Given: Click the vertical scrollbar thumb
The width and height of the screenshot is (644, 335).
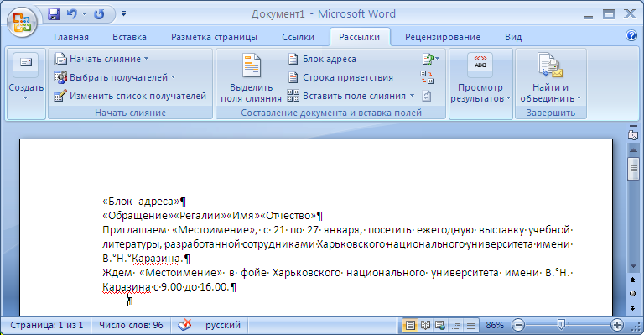Looking at the screenshot, I should pyautogui.click(x=633, y=169).
